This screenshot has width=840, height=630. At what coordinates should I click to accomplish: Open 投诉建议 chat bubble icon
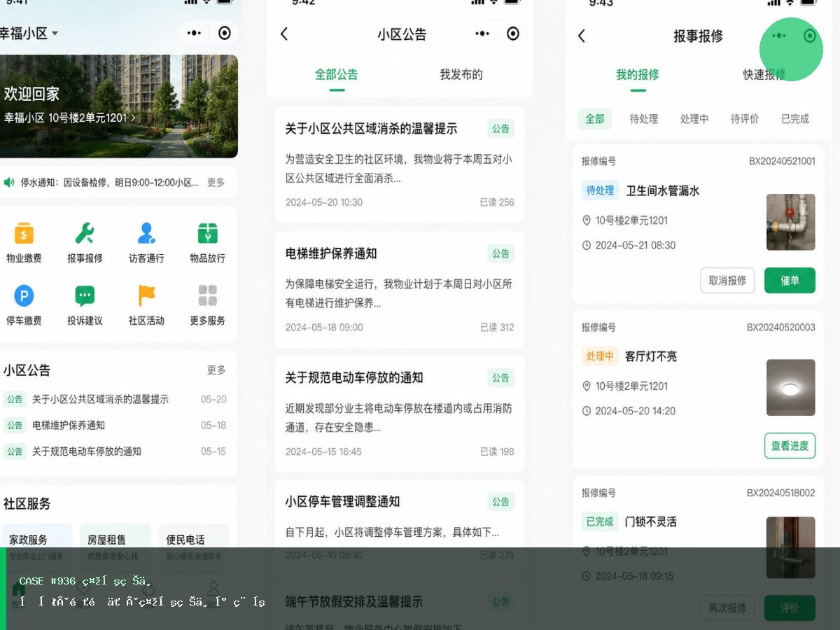click(85, 296)
